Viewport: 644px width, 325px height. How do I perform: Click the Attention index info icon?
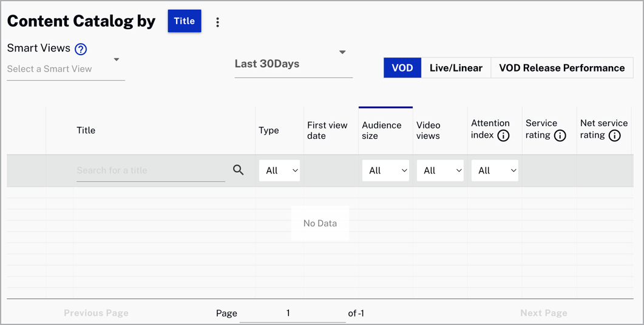coord(503,136)
